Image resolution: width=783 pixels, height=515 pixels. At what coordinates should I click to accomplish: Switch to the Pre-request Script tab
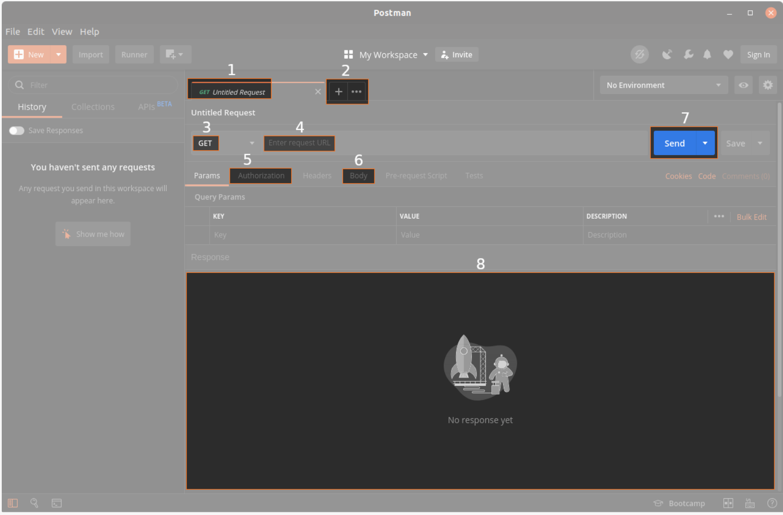click(416, 176)
